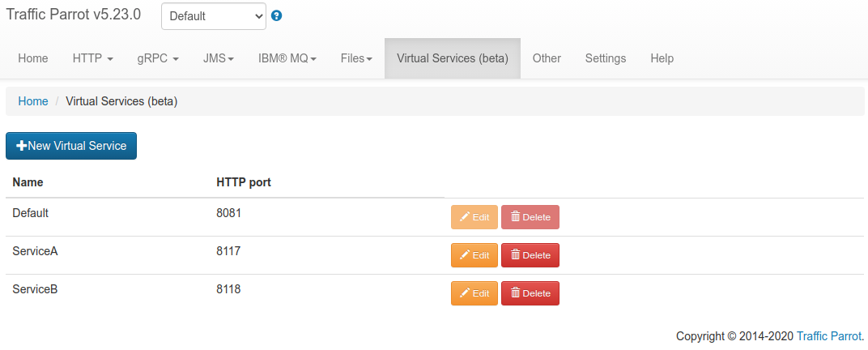868x350 pixels.
Task: Open the Default virtual service selector dropdown
Action: coord(214,16)
